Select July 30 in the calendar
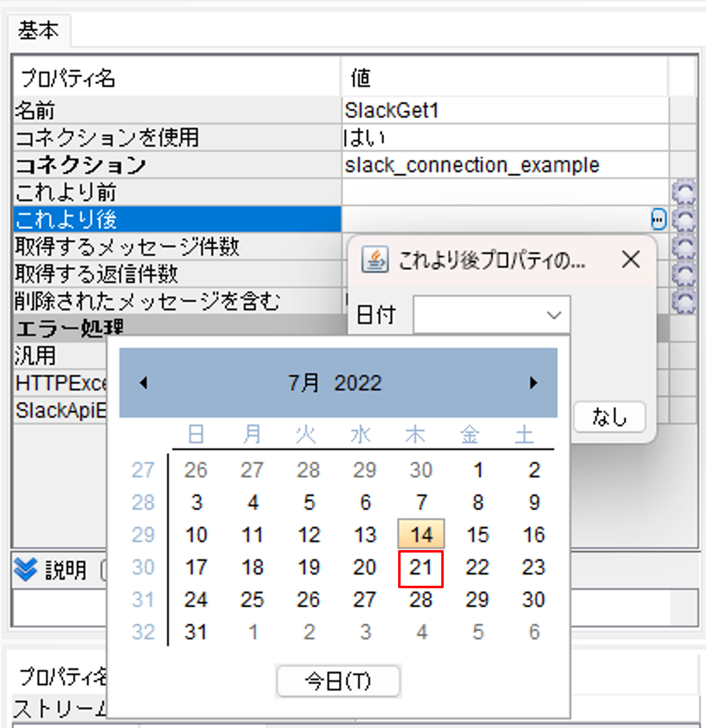 (x=534, y=600)
